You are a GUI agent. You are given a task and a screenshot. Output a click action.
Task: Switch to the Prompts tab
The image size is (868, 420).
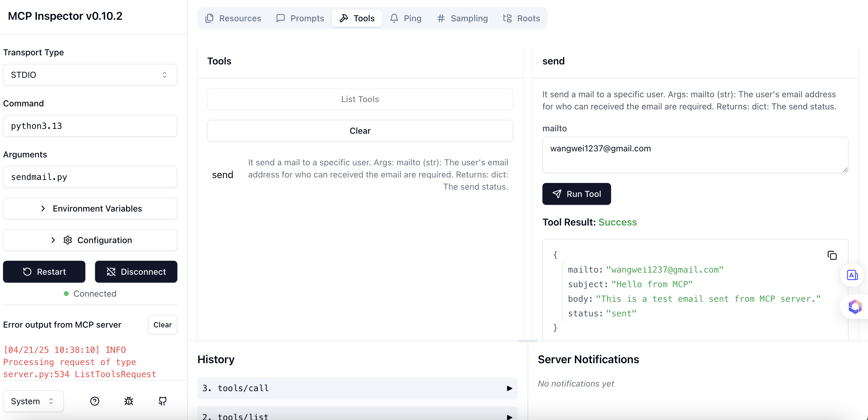[x=300, y=18]
